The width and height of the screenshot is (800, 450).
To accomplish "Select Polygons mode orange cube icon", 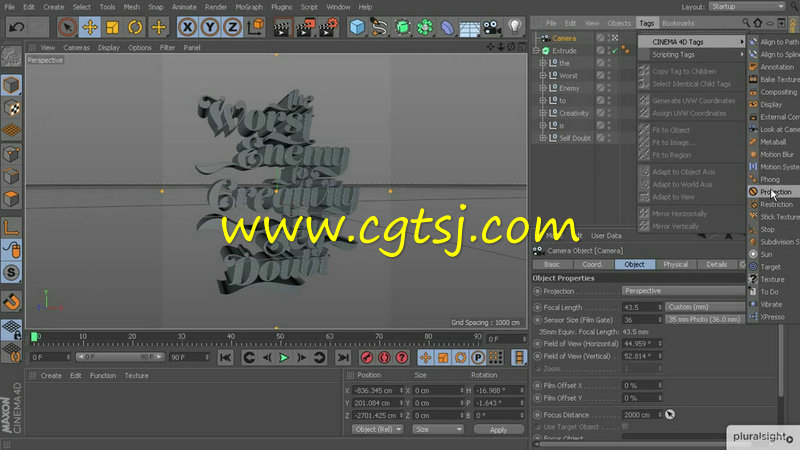I will point(11,198).
